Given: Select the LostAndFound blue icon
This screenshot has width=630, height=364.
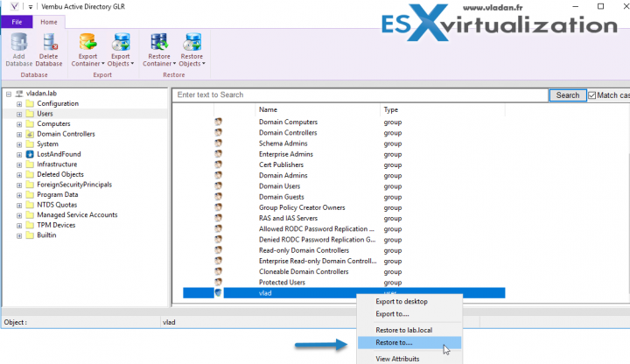Looking at the screenshot, I should click(x=30, y=154).
